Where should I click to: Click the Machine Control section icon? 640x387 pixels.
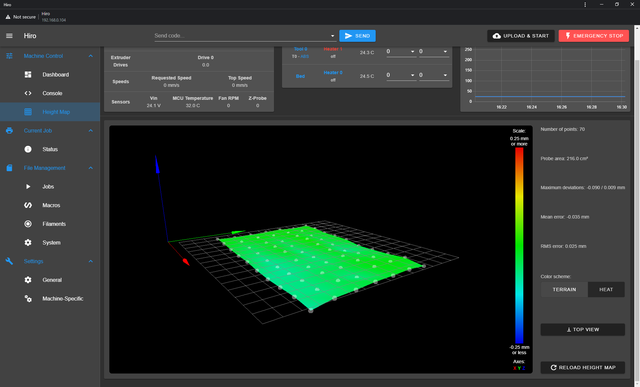9,56
